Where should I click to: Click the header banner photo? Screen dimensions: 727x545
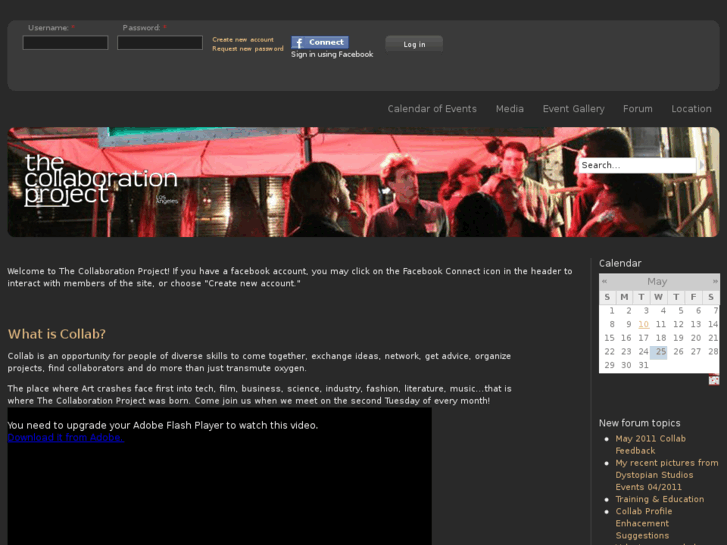[363, 182]
